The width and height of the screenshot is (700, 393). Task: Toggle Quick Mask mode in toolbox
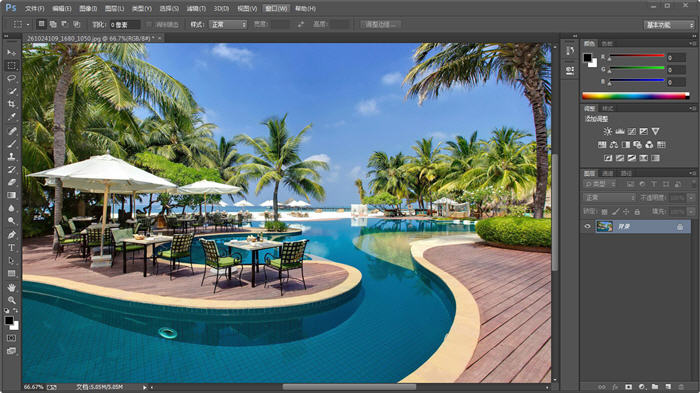[12, 338]
